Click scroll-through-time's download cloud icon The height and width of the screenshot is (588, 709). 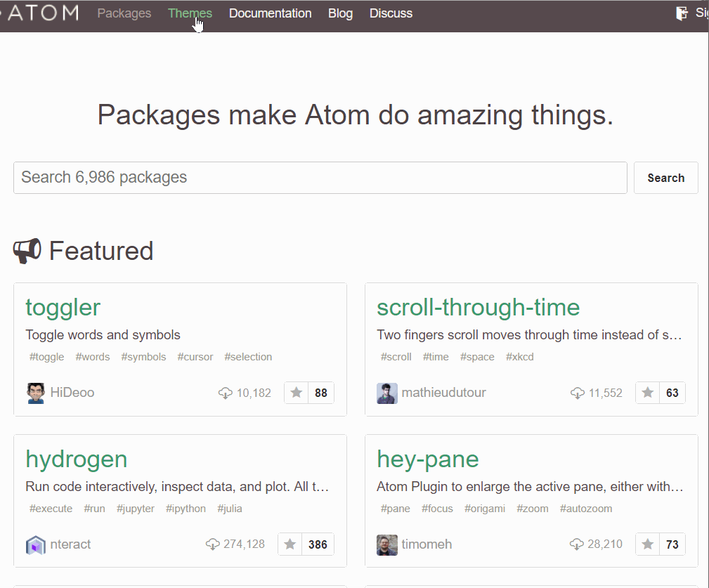coord(578,393)
